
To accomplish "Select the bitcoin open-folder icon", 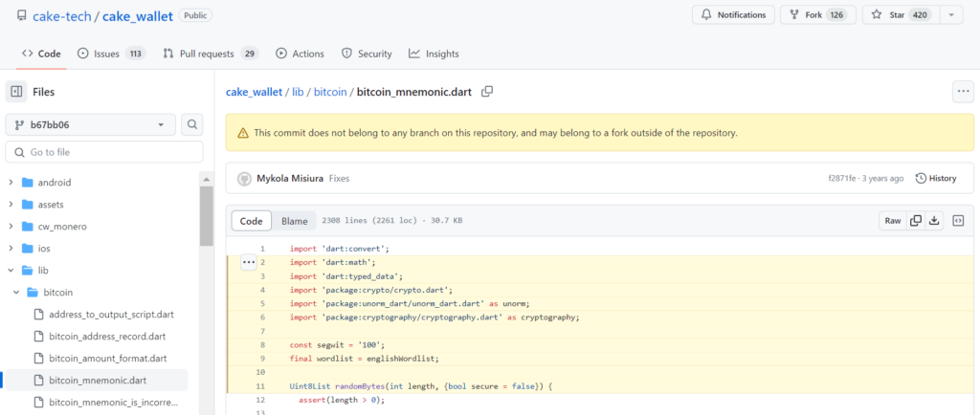I will click(33, 292).
